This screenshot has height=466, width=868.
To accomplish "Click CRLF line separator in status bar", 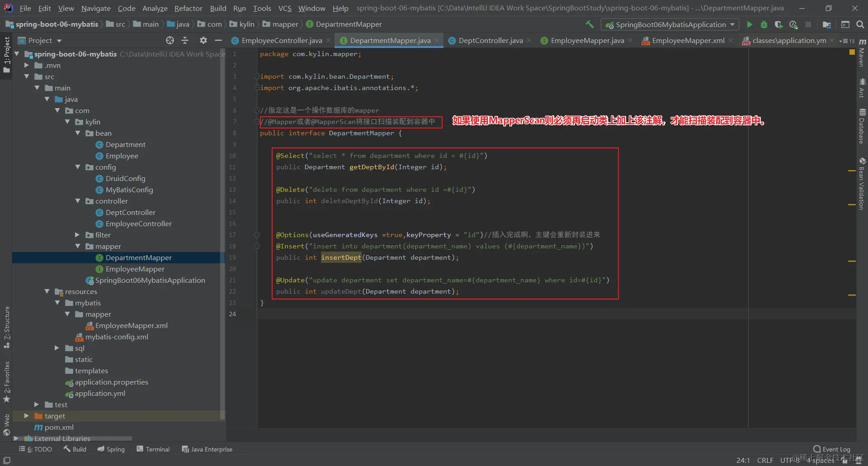I will point(765,460).
